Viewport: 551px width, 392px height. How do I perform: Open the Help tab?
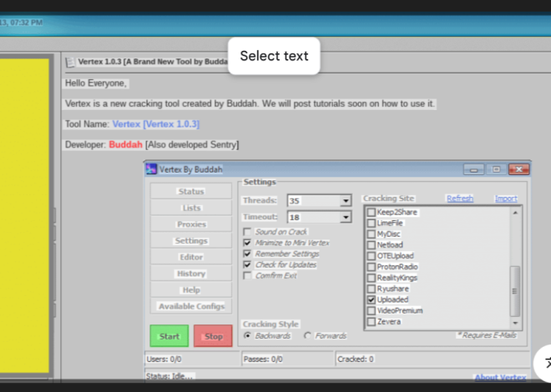191,290
